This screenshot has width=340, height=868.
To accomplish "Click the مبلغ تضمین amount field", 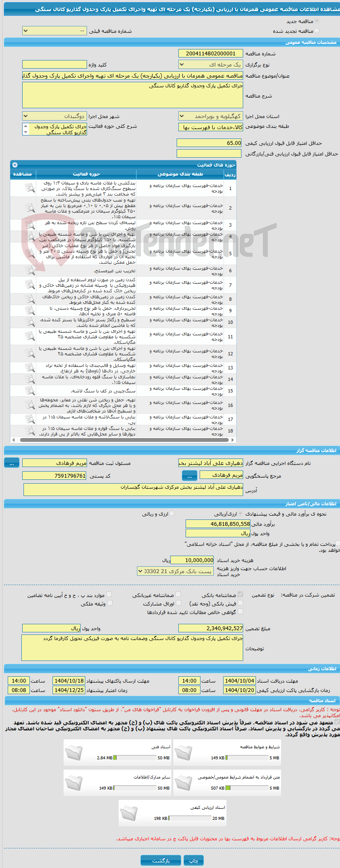I will coord(211,629).
